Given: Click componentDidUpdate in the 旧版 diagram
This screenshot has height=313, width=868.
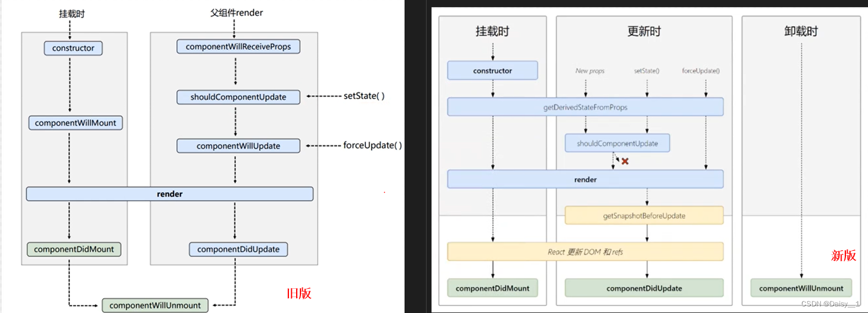Looking at the screenshot, I should point(238,249).
